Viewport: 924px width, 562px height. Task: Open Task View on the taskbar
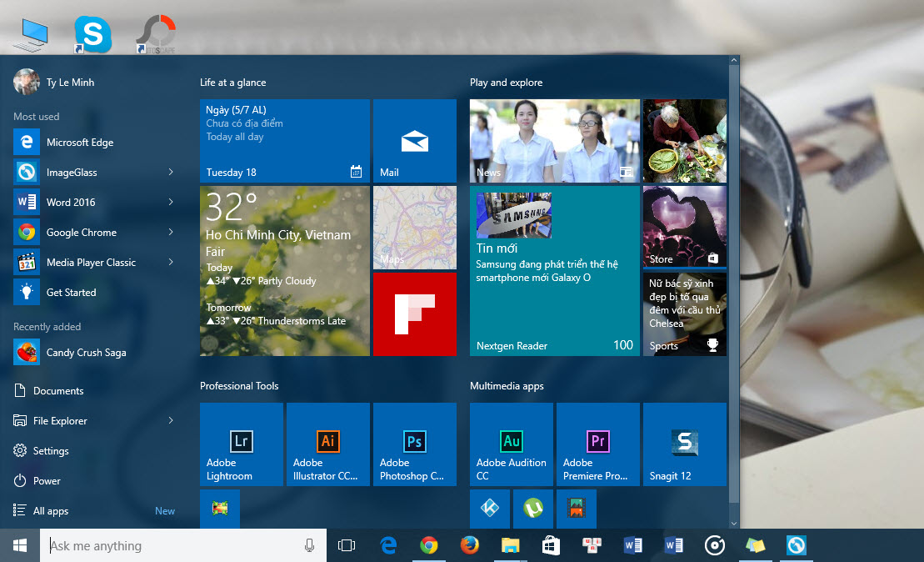[347, 545]
